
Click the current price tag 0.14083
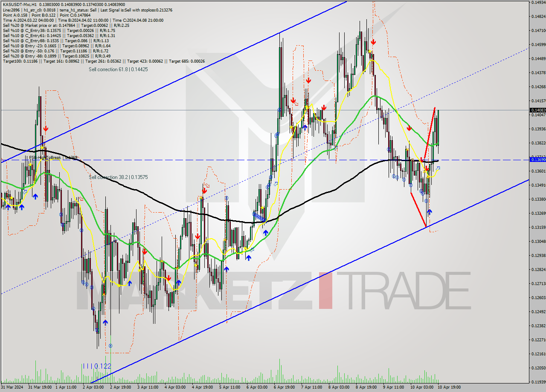pos(537,110)
